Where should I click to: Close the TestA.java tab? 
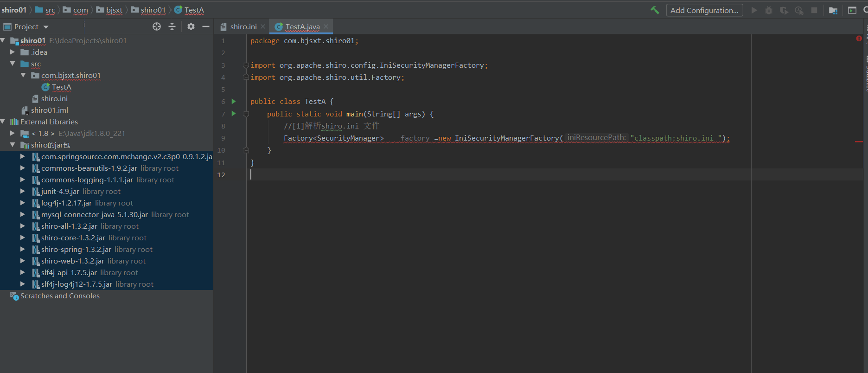coord(326,27)
